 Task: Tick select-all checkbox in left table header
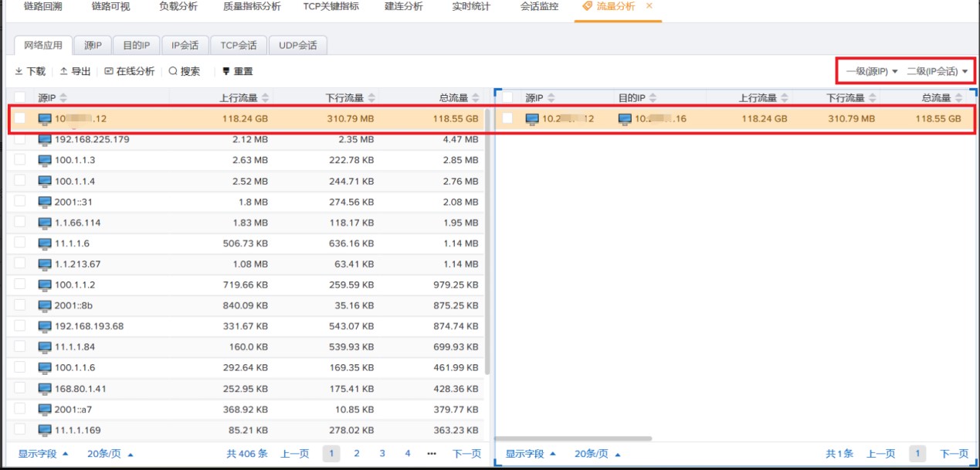tap(20, 97)
